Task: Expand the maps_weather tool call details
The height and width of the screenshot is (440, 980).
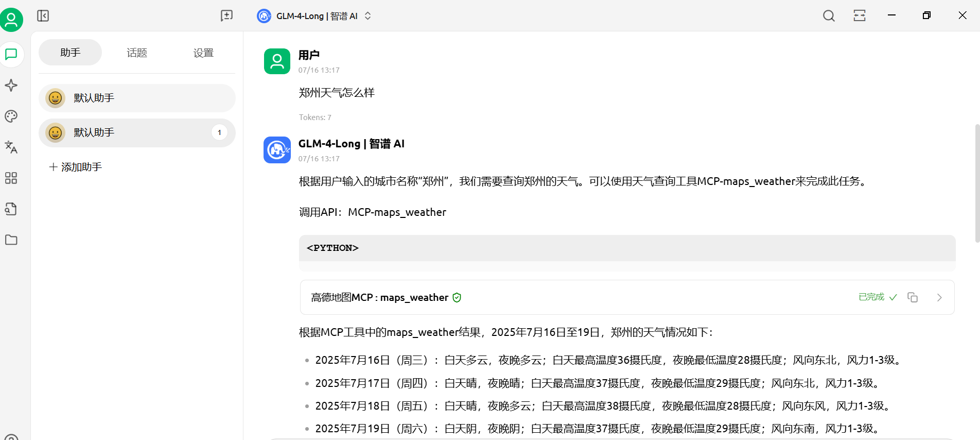Action: point(939,297)
